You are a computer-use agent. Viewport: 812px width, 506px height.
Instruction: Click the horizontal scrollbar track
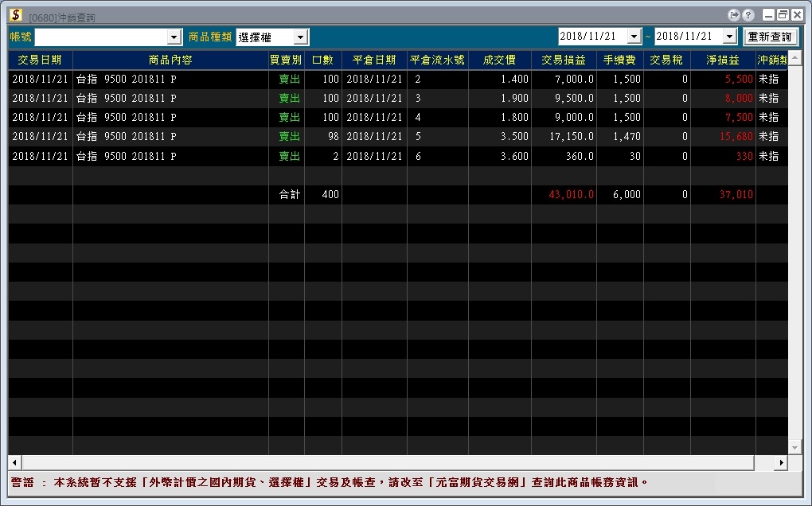pos(398,462)
